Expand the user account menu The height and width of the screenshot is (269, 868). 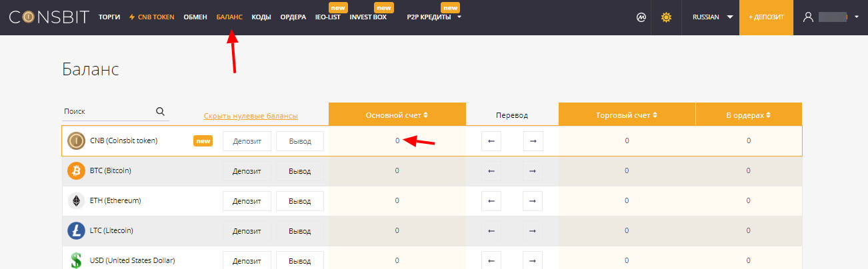click(x=831, y=17)
